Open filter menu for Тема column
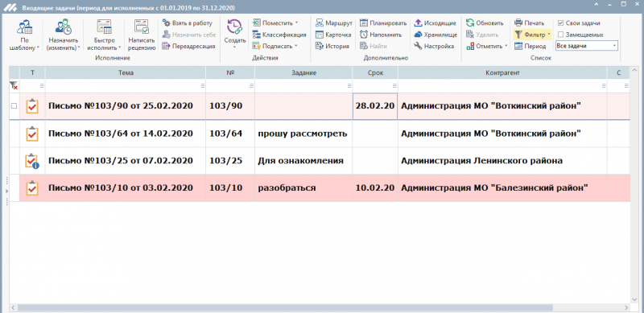The height and width of the screenshot is (313, 644). pyautogui.click(x=203, y=86)
